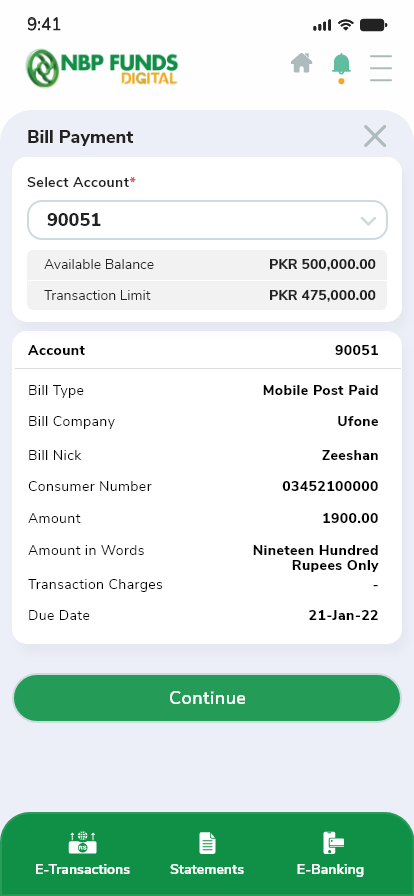Click the dropdown chevron arrow
The height and width of the screenshot is (896, 414).
tap(368, 221)
